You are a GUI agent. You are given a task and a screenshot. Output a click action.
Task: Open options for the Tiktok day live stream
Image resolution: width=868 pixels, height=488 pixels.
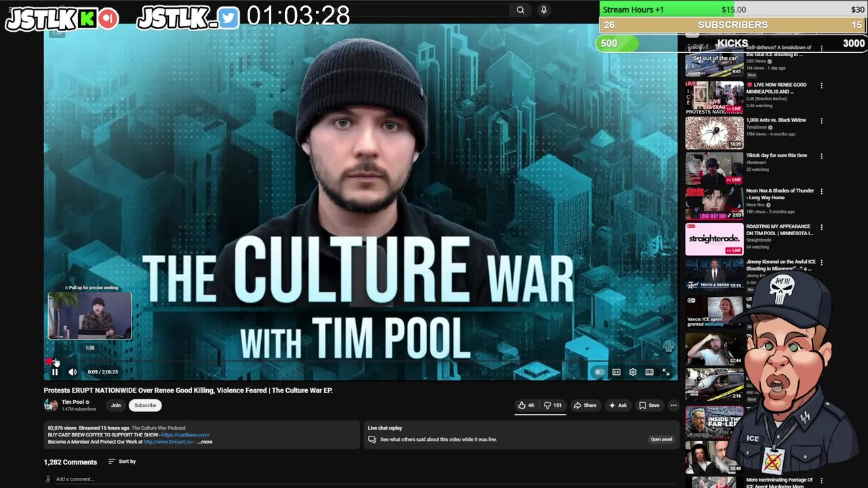[x=821, y=156]
